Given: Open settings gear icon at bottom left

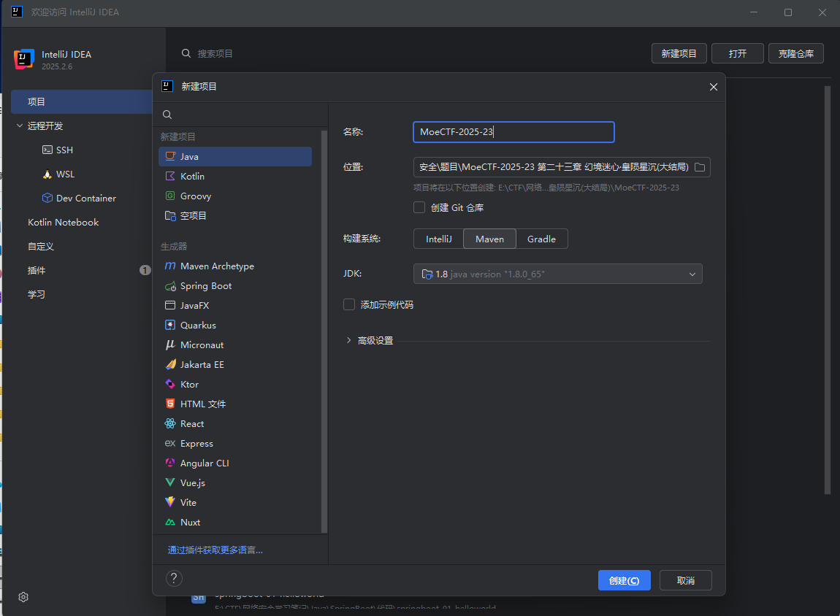Looking at the screenshot, I should coord(23,597).
